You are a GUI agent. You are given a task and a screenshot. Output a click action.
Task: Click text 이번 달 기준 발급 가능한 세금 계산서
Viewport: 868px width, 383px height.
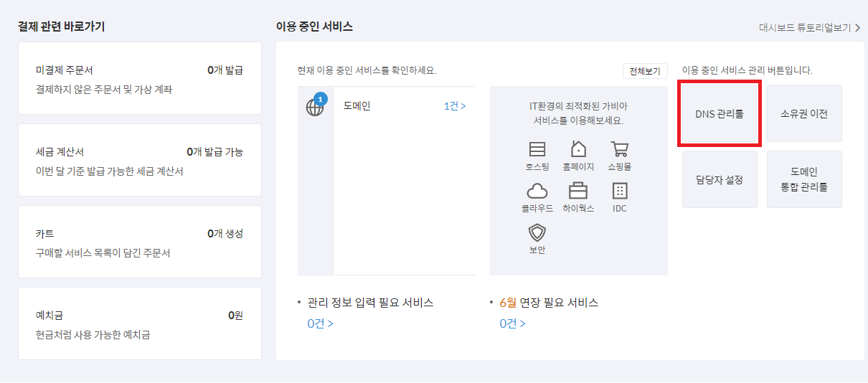point(110,171)
